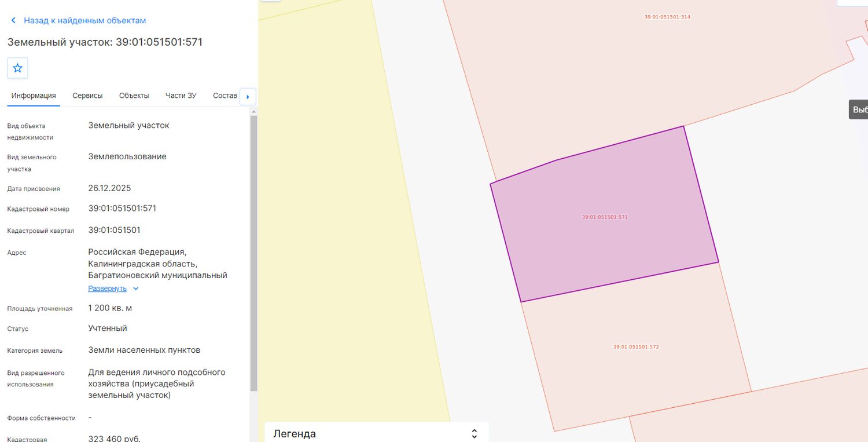Click the status value Учтенный
Screen dimensions: 868x442
tap(108, 328)
